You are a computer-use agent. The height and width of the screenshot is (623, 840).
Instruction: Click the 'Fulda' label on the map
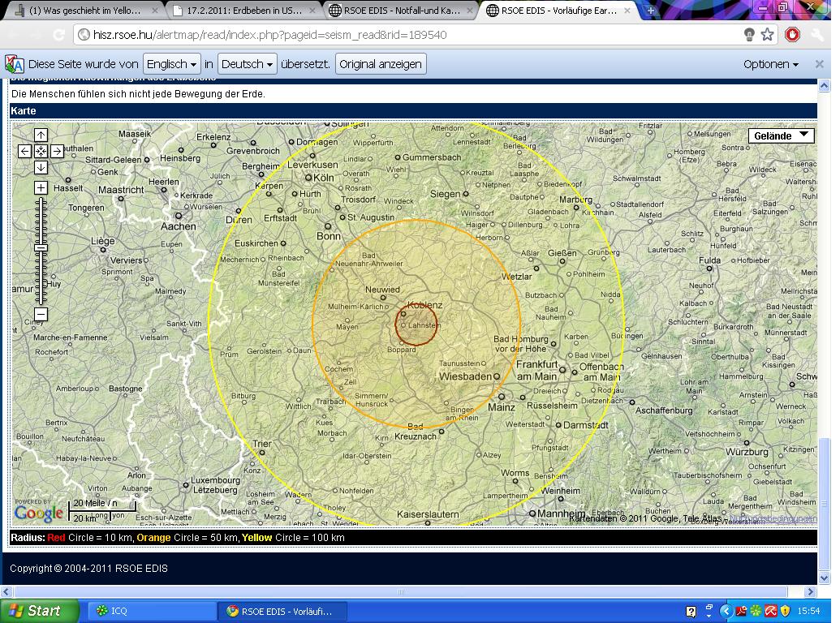tap(709, 260)
